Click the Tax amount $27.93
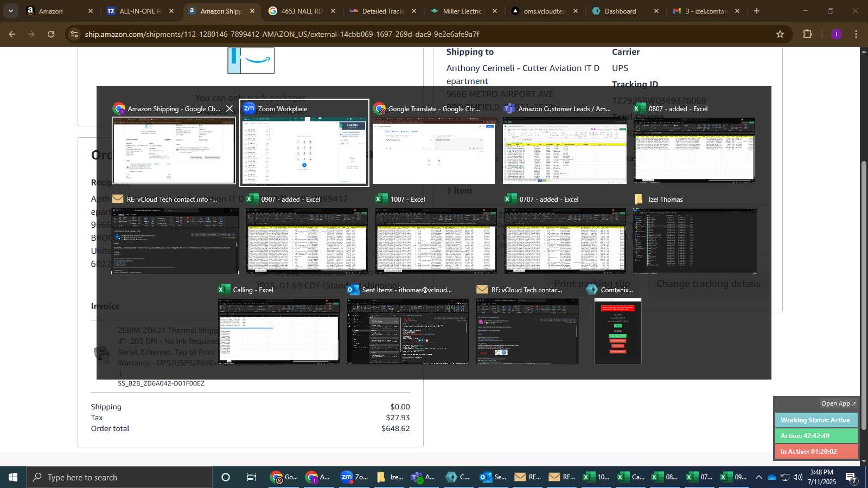Image resolution: width=868 pixels, height=488 pixels. point(398,418)
